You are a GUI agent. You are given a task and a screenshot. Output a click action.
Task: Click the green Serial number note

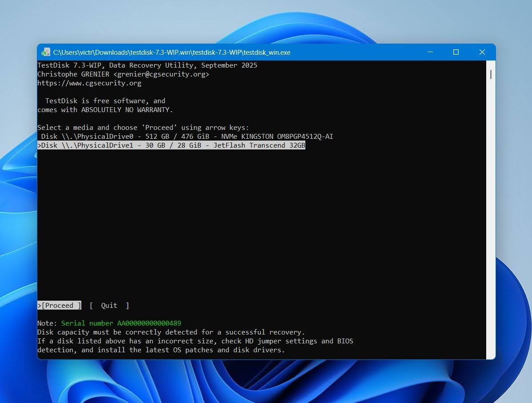click(121, 323)
